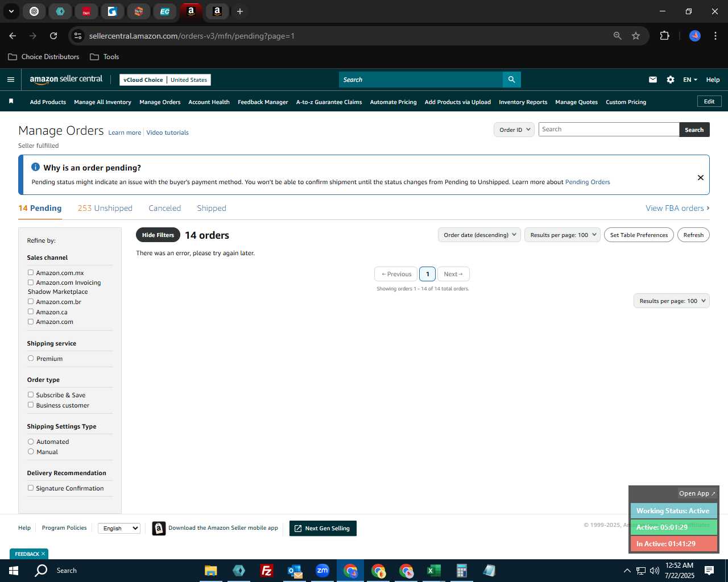
Task: Check the Subscribe & Save order type
Action: click(x=31, y=394)
